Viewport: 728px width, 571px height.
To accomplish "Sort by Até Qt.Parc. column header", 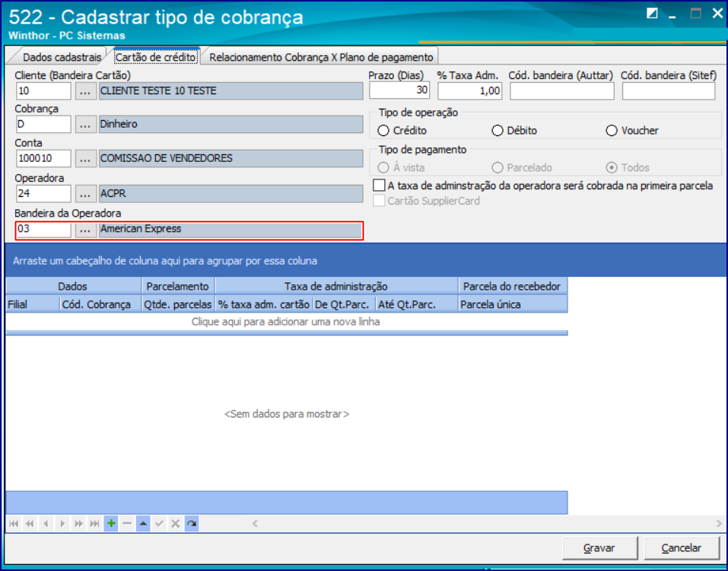I will click(416, 305).
